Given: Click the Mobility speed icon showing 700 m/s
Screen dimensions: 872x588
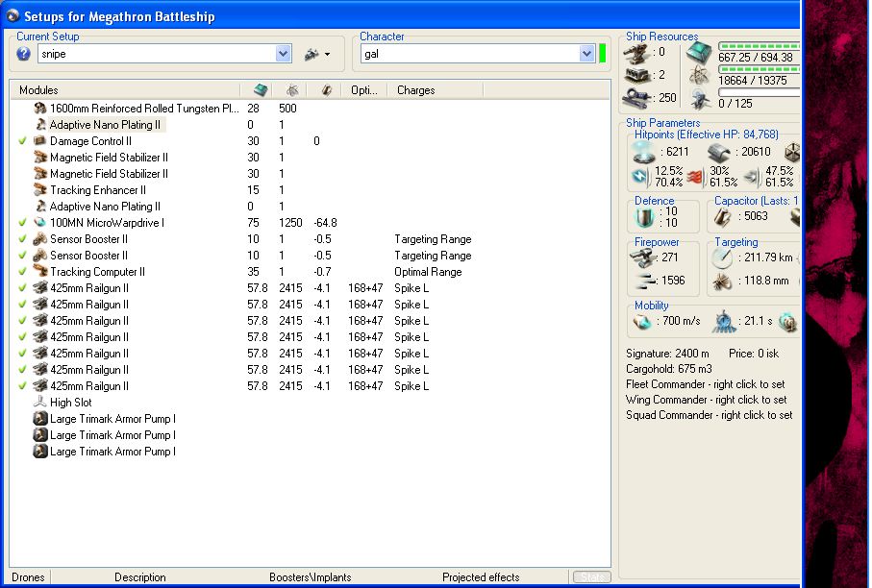Looking at the screenshot, I should tap(642, 322).
